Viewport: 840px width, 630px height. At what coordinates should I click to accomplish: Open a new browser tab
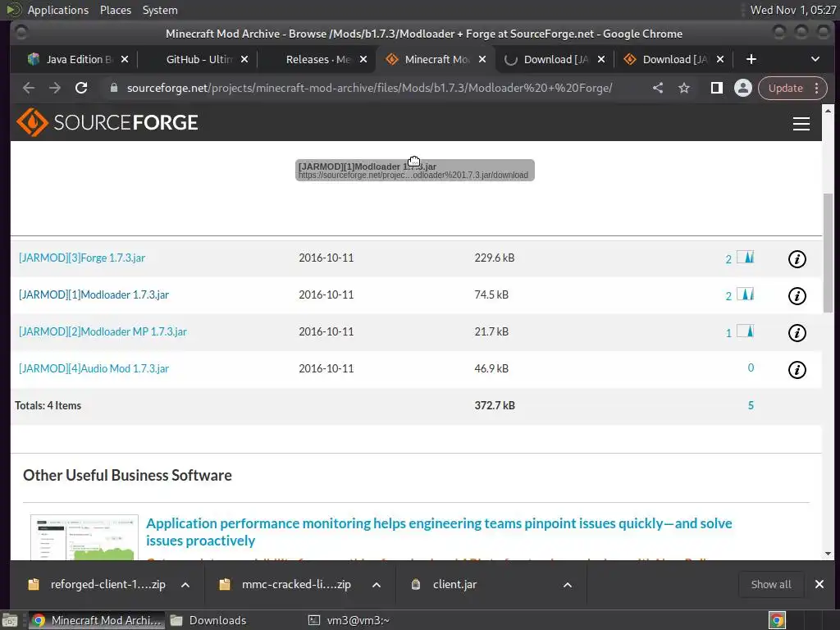pyautogui.click(x=751, y=59)
